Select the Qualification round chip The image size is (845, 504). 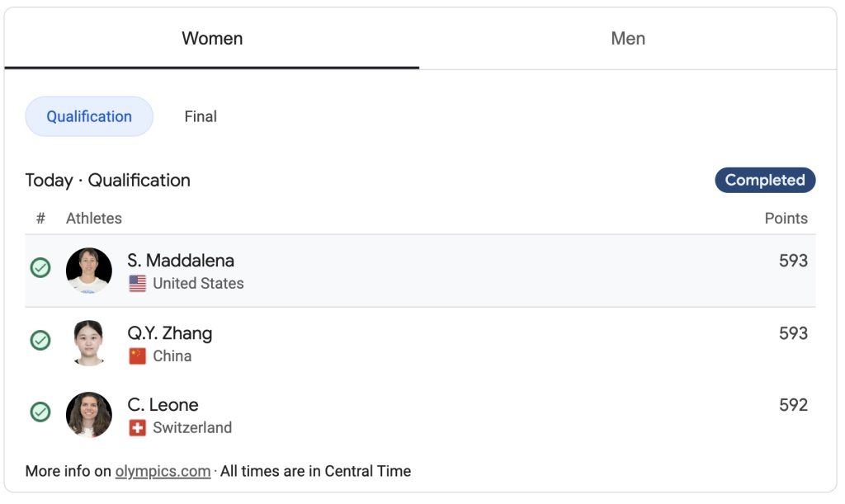click(89, 116)
